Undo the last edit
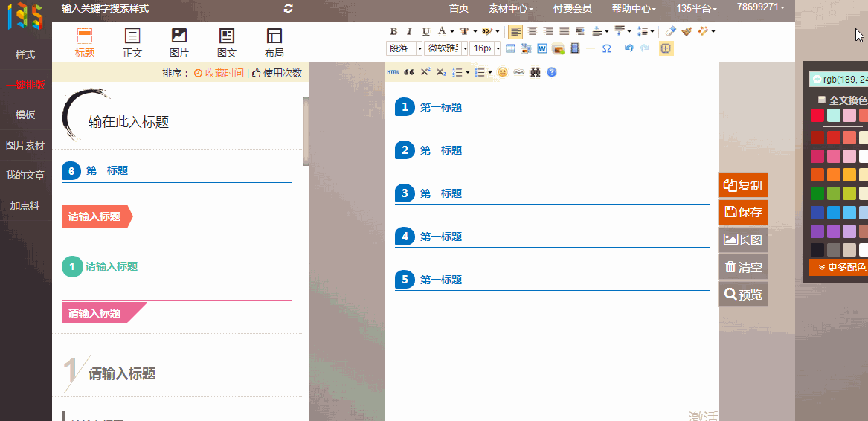 pos(629,48)
